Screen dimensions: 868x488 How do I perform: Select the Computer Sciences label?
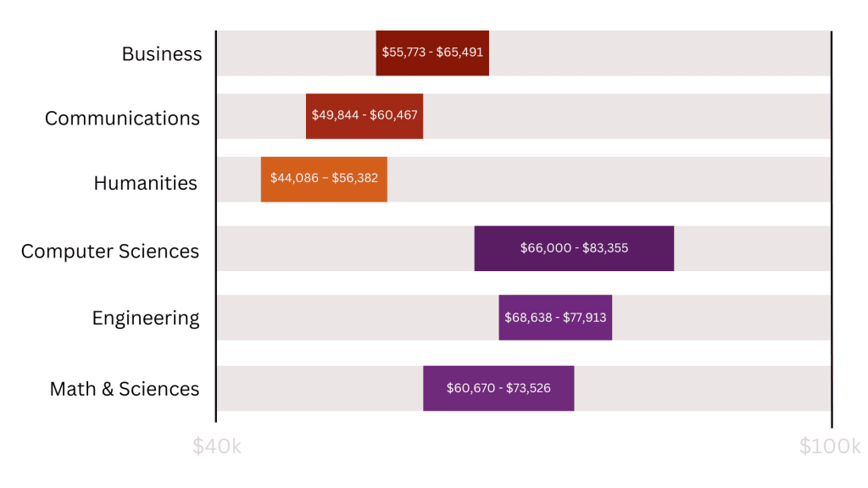[x=110, y=252]
